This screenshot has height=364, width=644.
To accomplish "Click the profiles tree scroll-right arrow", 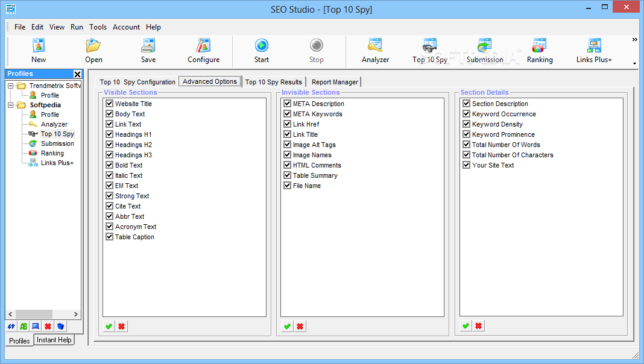I will coord(76,315).
